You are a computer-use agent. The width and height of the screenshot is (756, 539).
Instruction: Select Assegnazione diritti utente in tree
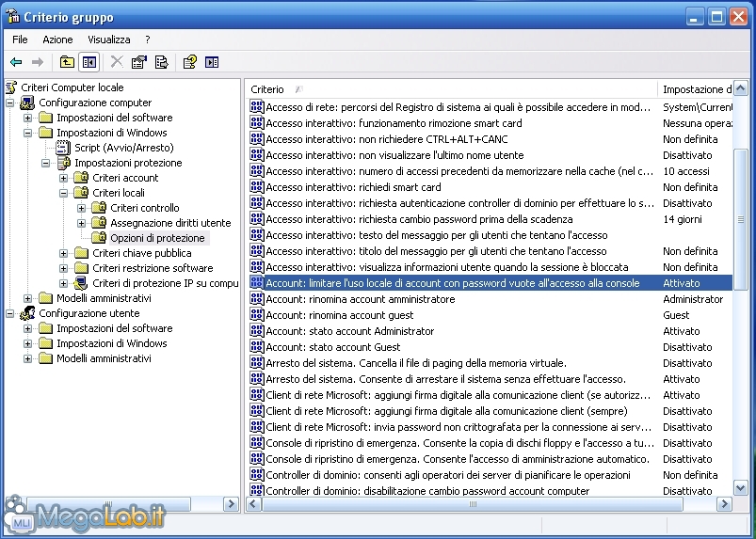tap(170, 223)
